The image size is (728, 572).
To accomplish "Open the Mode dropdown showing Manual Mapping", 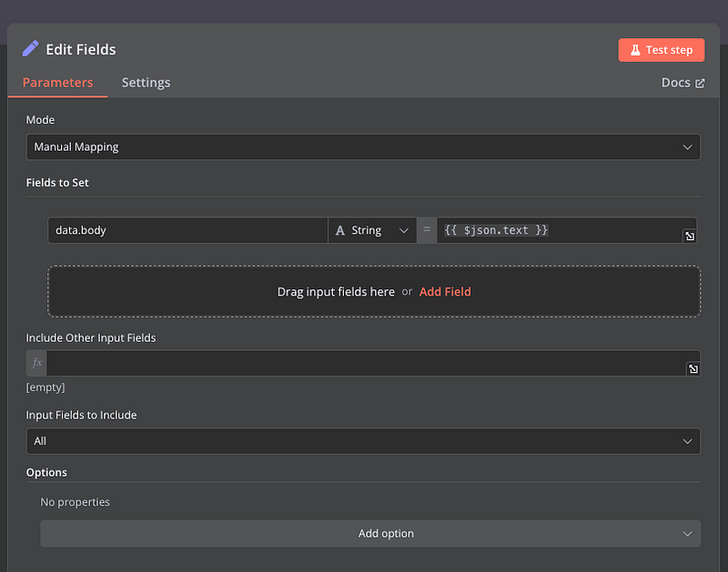I will click(x=363, y=146).
